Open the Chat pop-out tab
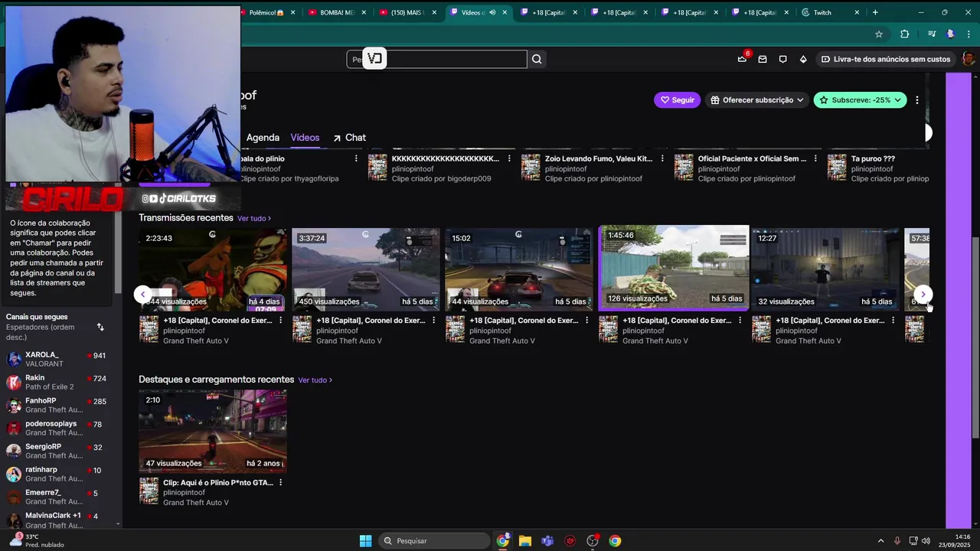This screenshot has height=551, width=980. click(349, 138)
